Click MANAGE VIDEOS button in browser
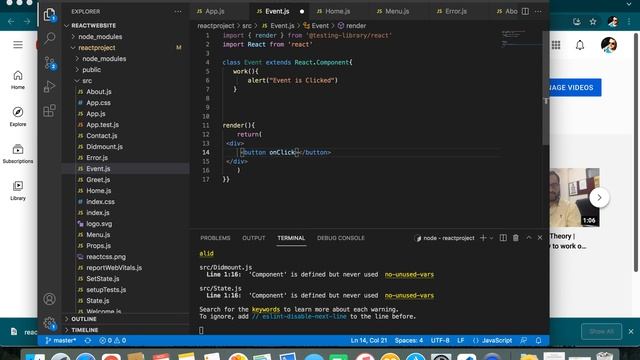The height and width of the screenshot is (360, 640). click(574, 87)
